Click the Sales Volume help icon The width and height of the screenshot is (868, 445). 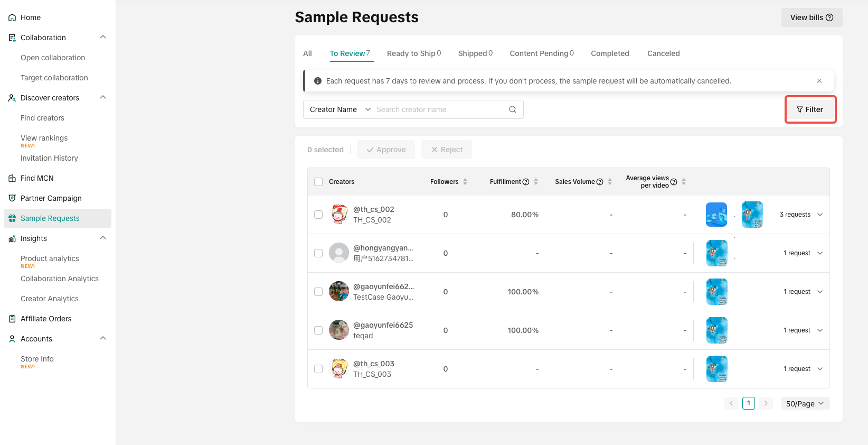pyautogui.click(x=600, y=182)
